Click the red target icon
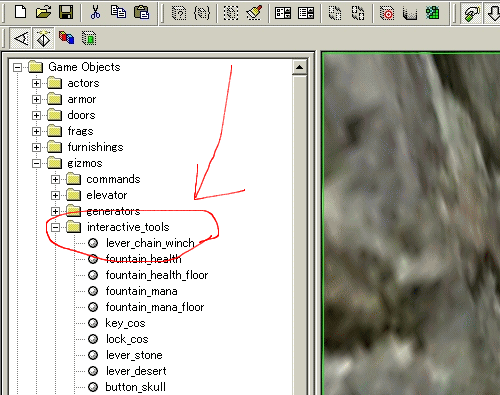500x395 pixels. pos(387,13)
